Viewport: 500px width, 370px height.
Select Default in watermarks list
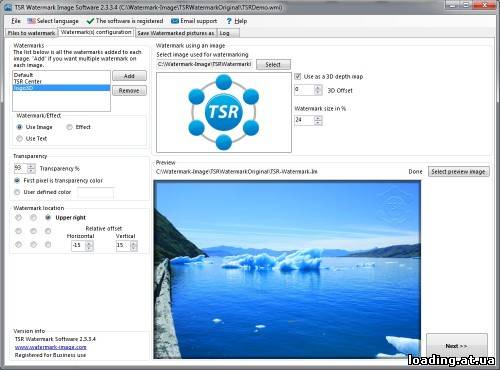(61, 75)
